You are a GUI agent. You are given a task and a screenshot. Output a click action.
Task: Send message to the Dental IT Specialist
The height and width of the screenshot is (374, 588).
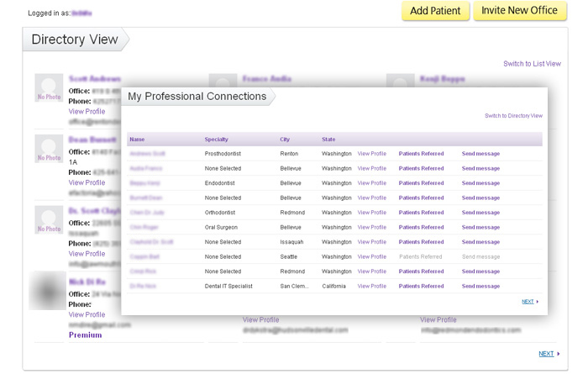coord(480,286)
